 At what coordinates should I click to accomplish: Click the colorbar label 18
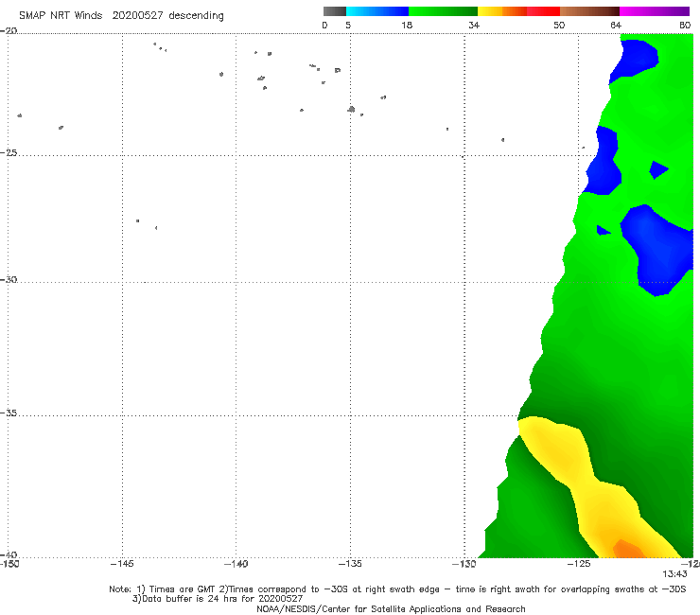tap(407, 26)
